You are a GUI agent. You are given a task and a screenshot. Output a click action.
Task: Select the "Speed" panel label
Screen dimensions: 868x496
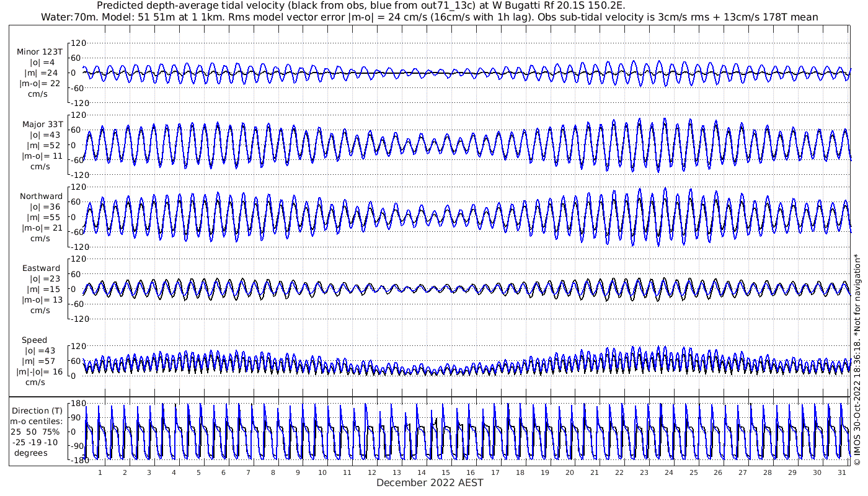tap(34, 340)
